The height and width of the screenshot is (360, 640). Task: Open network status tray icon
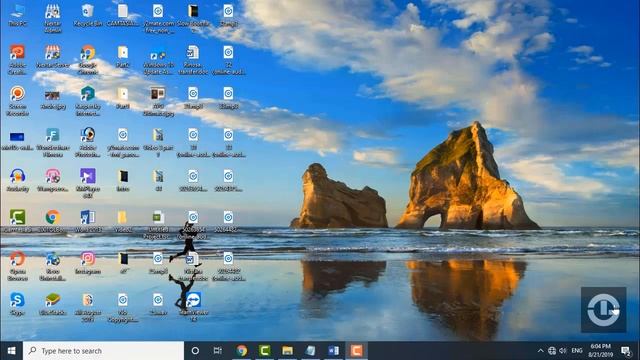(x=552, y=351)
